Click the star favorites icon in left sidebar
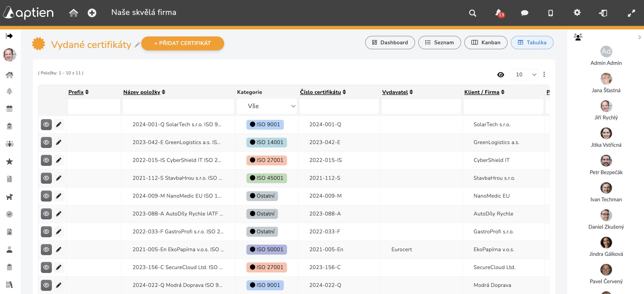Viewport: 644px width, 294px height. coord(9,161)
